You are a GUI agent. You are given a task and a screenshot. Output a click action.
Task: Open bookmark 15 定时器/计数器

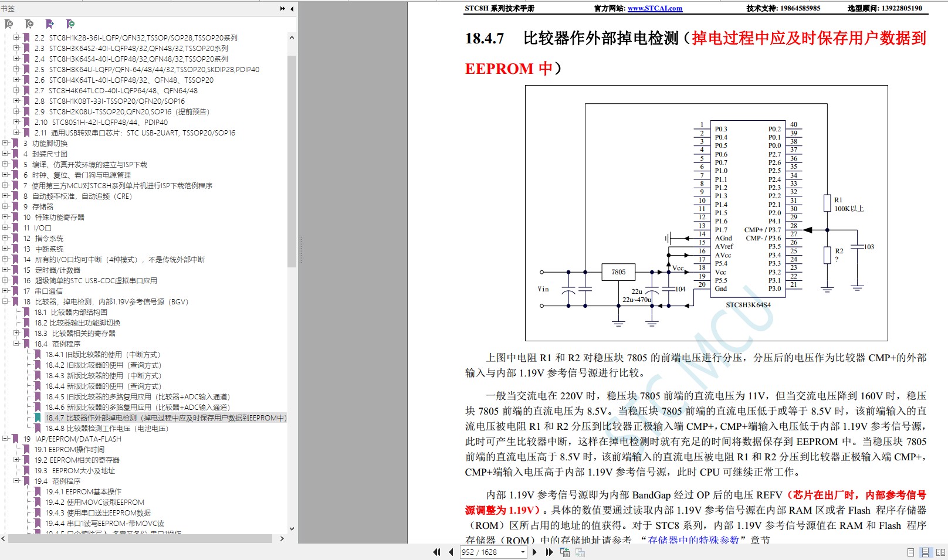pyautogui.click(x=52, y=270)
